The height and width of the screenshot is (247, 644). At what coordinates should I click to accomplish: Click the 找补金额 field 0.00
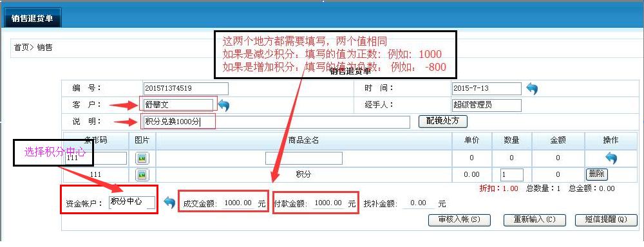coord(419,203)
